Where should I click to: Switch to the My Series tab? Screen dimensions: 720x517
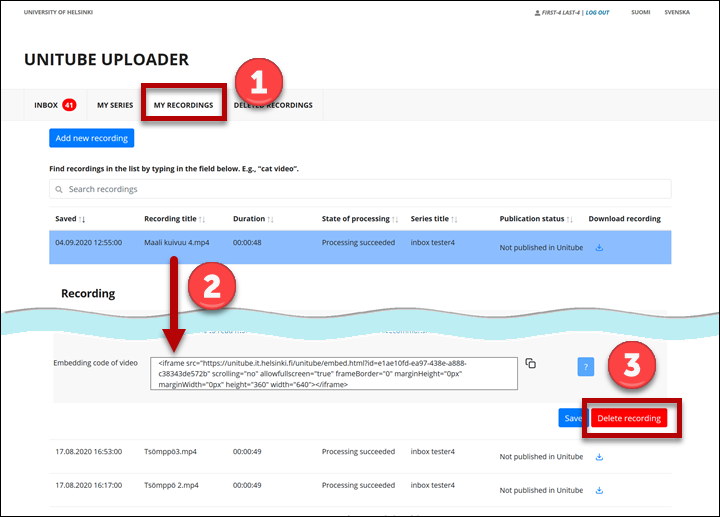115,105
